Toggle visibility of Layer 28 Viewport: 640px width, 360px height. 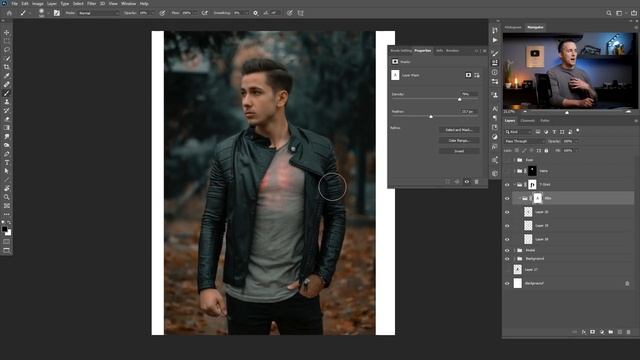click(507, 240)
